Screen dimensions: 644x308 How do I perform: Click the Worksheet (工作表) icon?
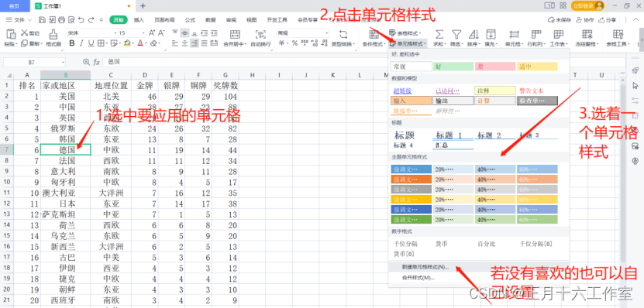point(558,34)
